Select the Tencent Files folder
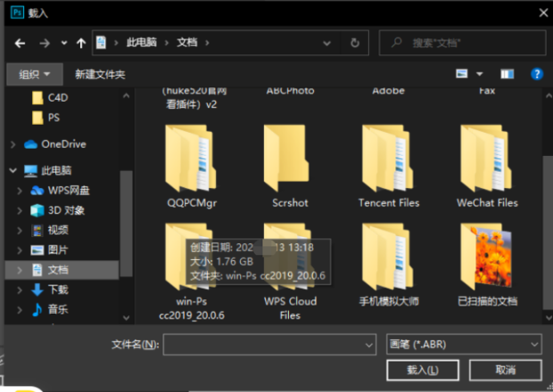This screenshot has height=392, width=553. coord(389,167)
